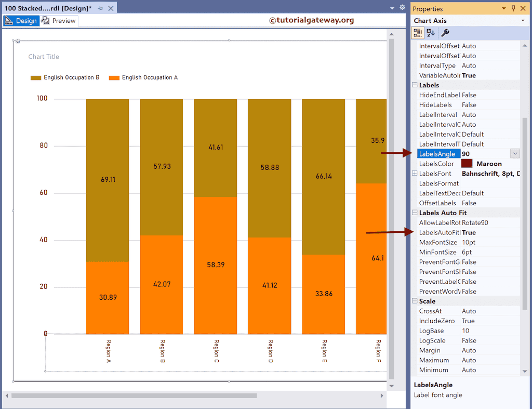This screenshot has height=409, width=532.
Task: Open Property Pages via the wrench icon
Action: 445,33
